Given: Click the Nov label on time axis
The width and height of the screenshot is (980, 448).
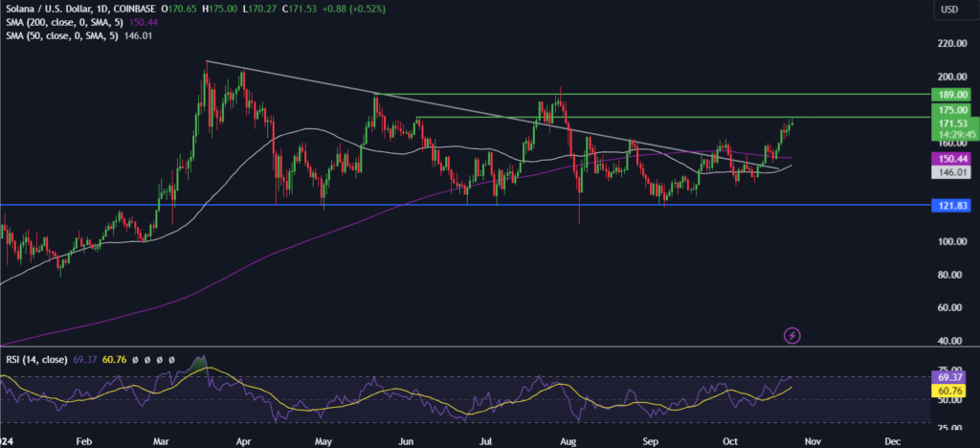Looking at the screenshot, I should tap(812, 440).
